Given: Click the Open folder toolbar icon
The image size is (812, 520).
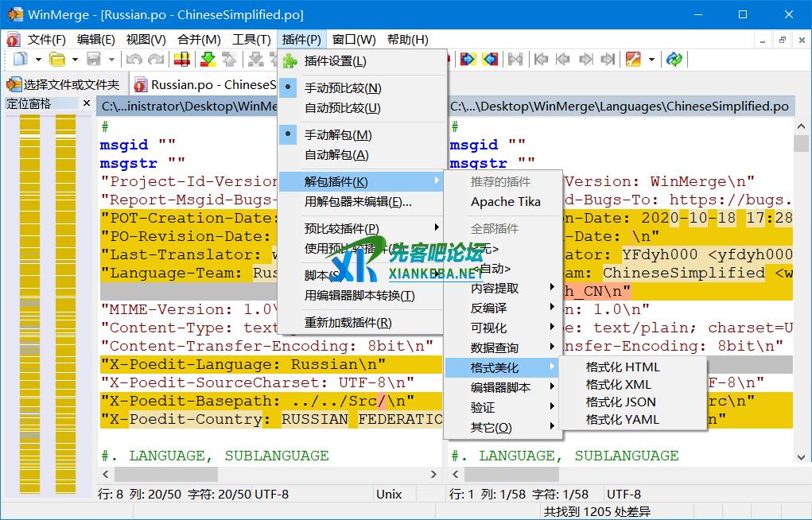Looking at the screenshot, I should pos(57,59).
